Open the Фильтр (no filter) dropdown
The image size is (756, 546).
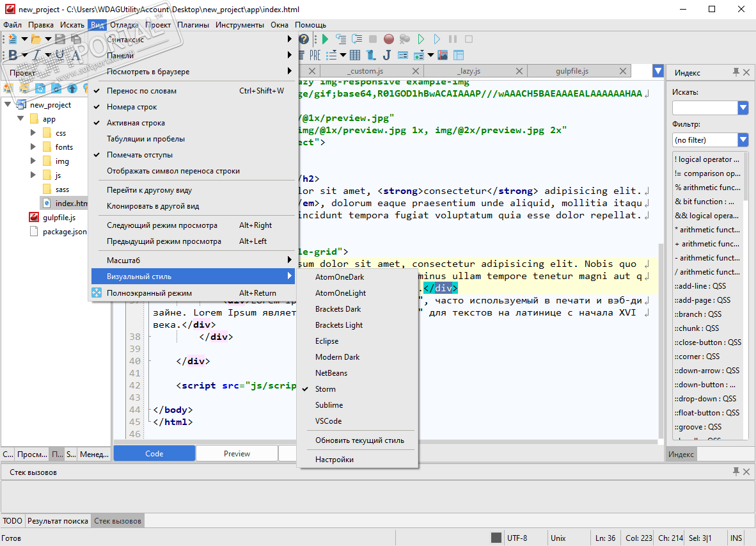743,140
